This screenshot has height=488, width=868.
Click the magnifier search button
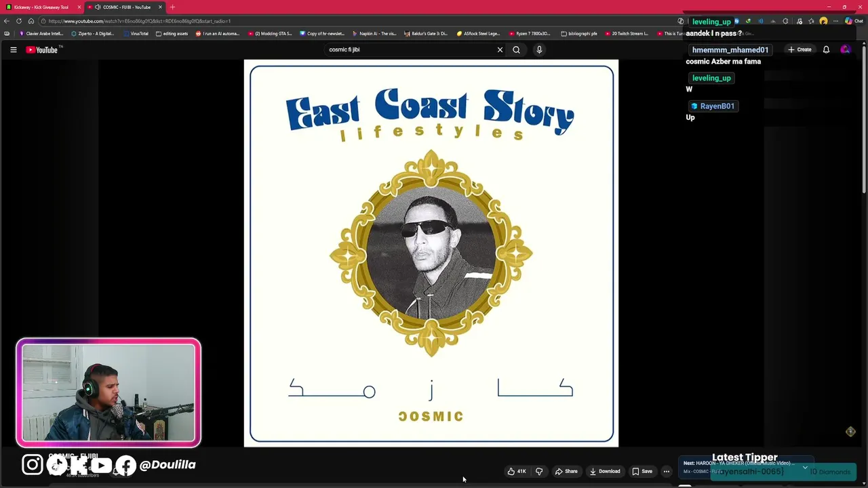pyautogui.click(x=516, y=49)
